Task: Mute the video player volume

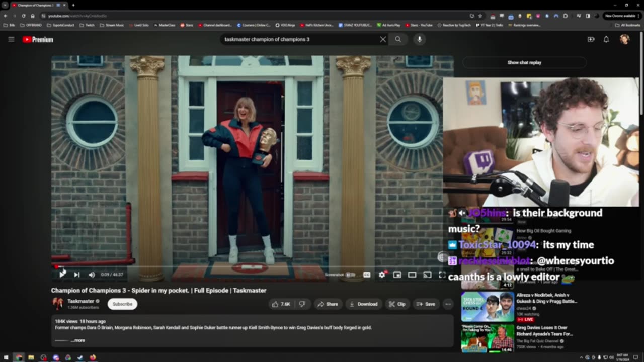Action: pyautogui.click(x=92, y=275)
